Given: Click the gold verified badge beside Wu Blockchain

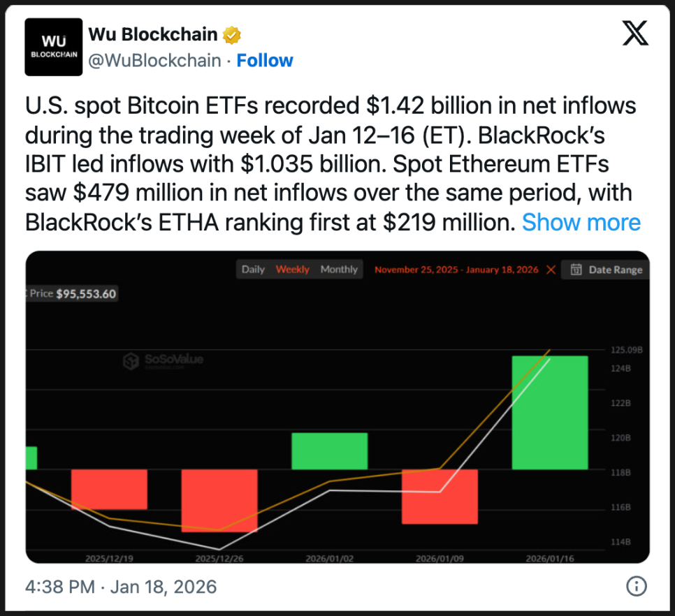Looking at the screenshot, I should (x=232, y=34).
